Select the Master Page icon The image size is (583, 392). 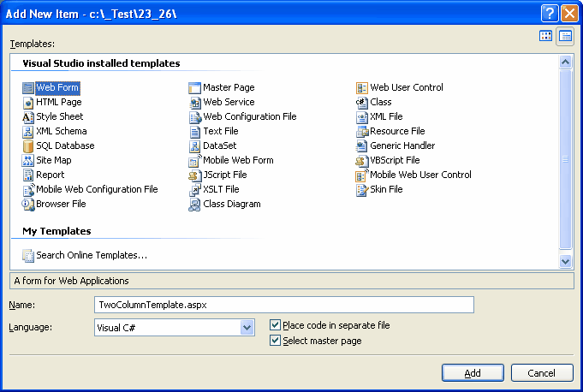[x=194, y=87]
